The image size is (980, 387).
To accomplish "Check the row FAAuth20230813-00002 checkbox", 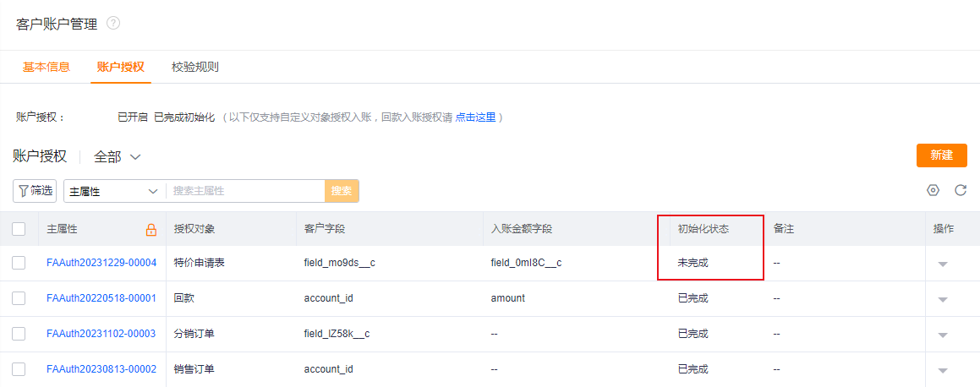I will 19,369.
